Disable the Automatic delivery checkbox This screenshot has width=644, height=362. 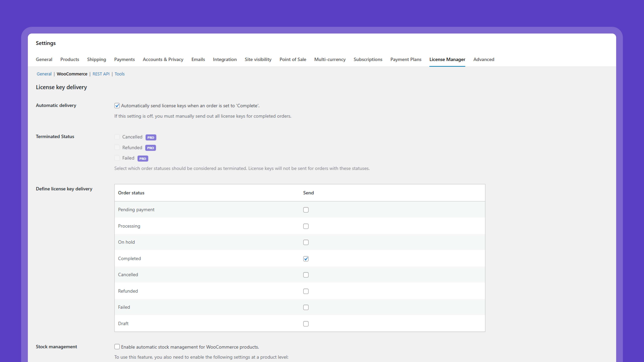click(117, 106)
